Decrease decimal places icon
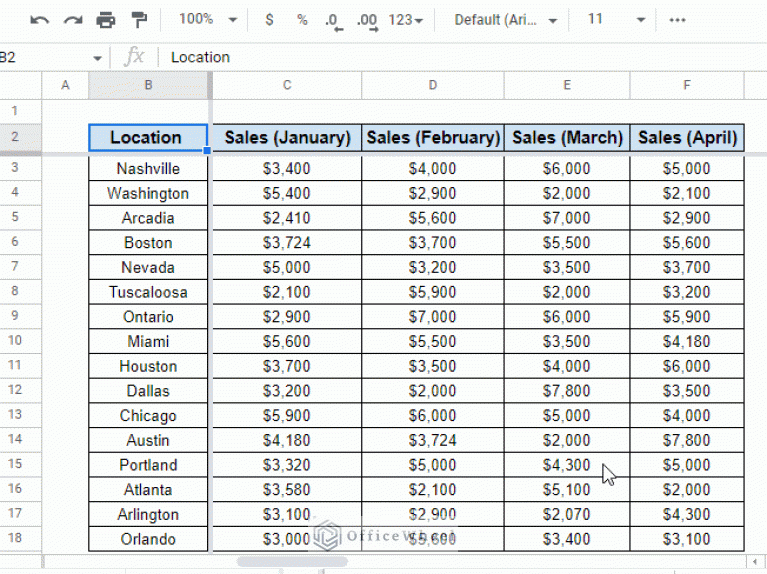767x574 pixels. [x=333, y=22]
